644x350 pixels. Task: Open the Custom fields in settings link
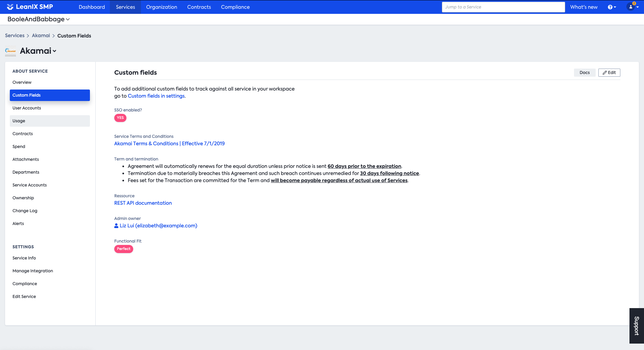pyautogui.click(x=156, y=96)
